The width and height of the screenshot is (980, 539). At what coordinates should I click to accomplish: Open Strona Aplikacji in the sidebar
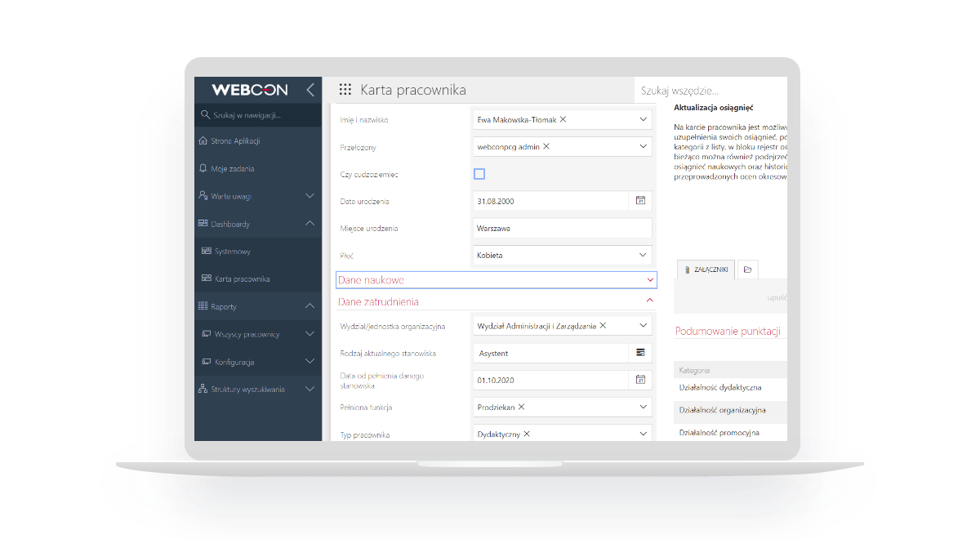click(x=235, y=141)
